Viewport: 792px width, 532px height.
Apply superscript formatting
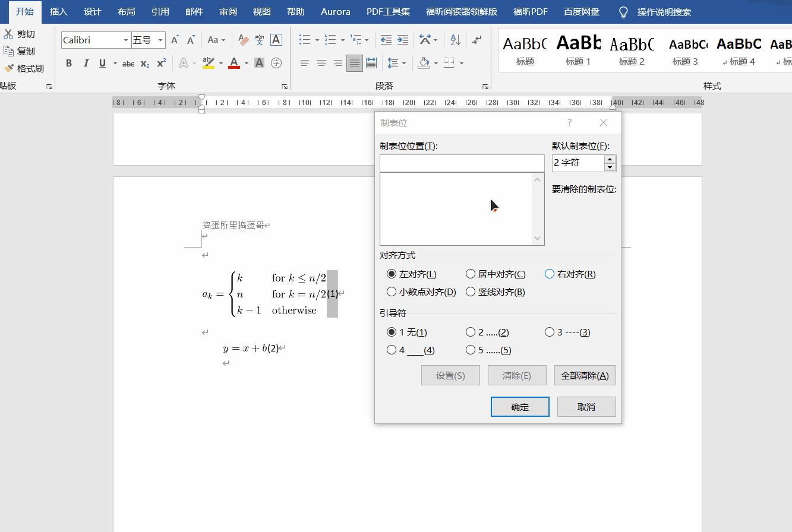tap(162, 63)
